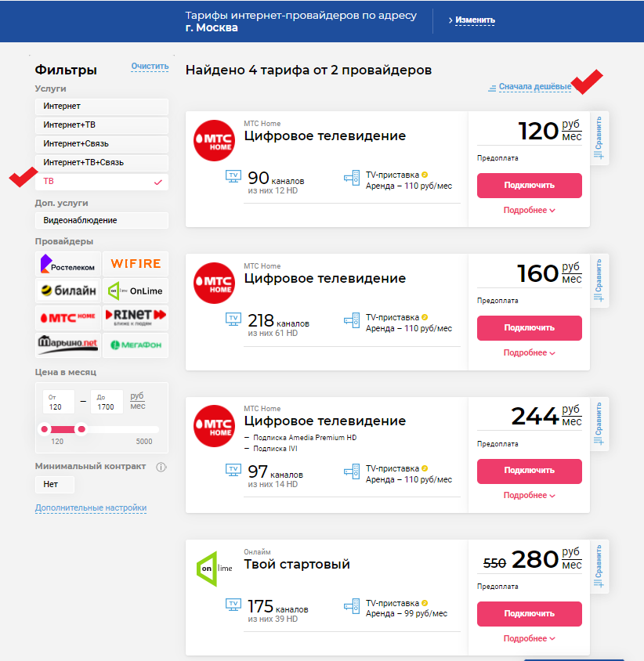Toggle the Нет minimum contract option
This screenshot has width=644, height=661.
point(55,484)
